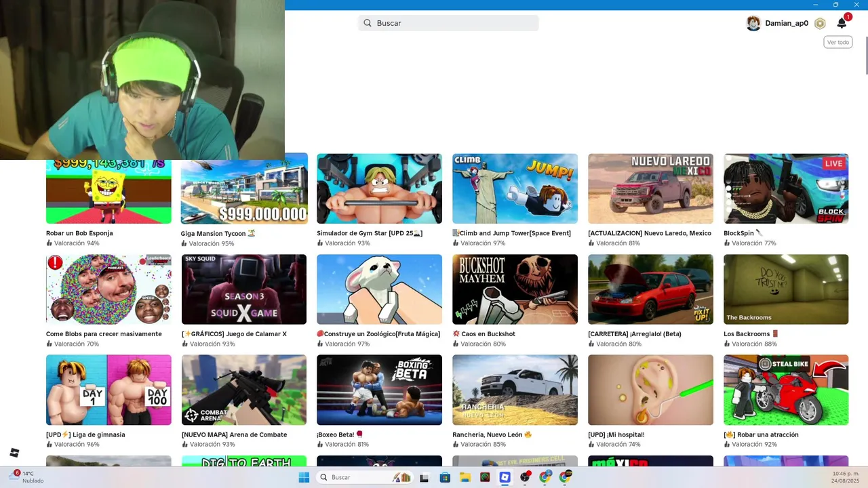Open the notifications bell icon
868x488 pixels.
point(842,23)
